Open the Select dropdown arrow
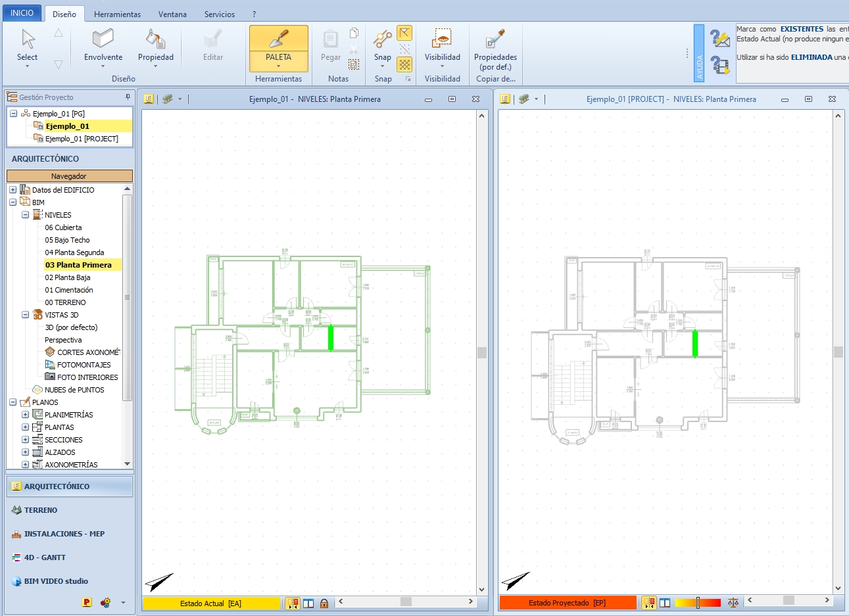Image resolution: width=849 pixels, height=616 pixels. tap(27, 66)
